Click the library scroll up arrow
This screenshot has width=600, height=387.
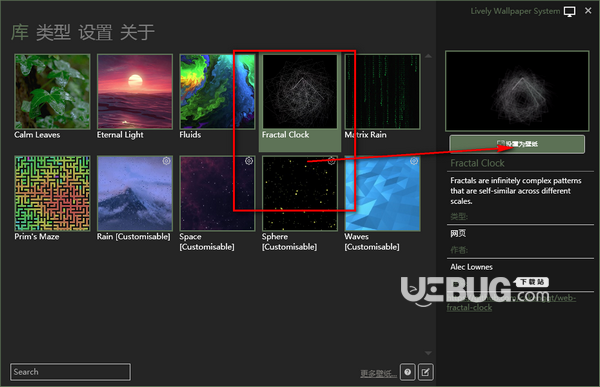click(428, 56)
